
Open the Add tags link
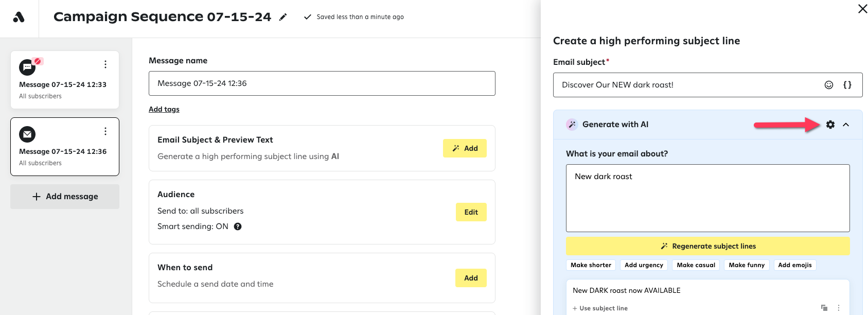[x=164, y=109]
